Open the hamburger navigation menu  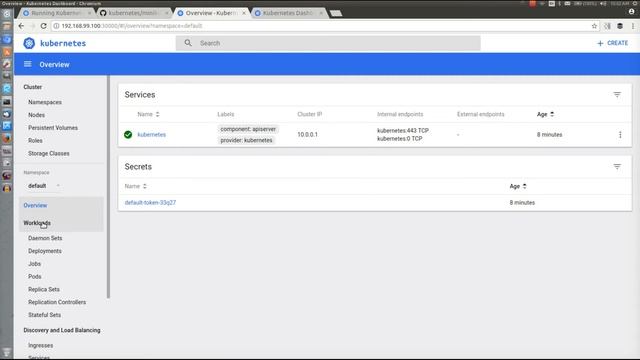(27, 64)
